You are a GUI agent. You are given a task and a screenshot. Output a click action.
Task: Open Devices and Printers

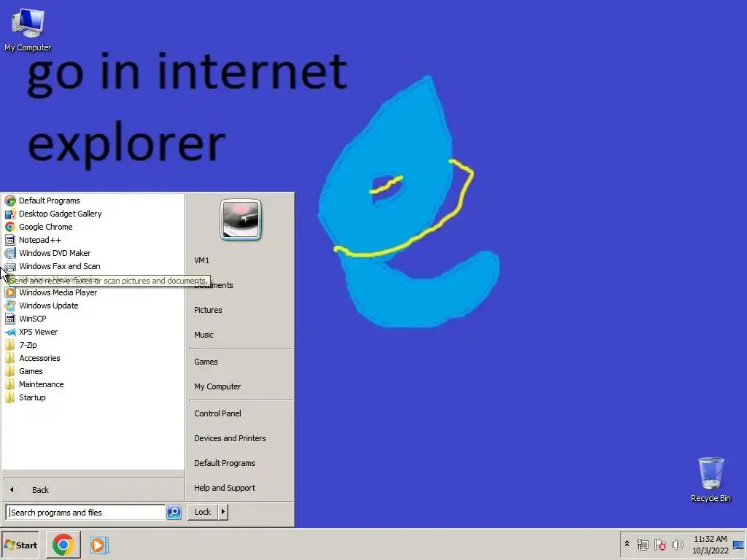click(x=241, y=438)
